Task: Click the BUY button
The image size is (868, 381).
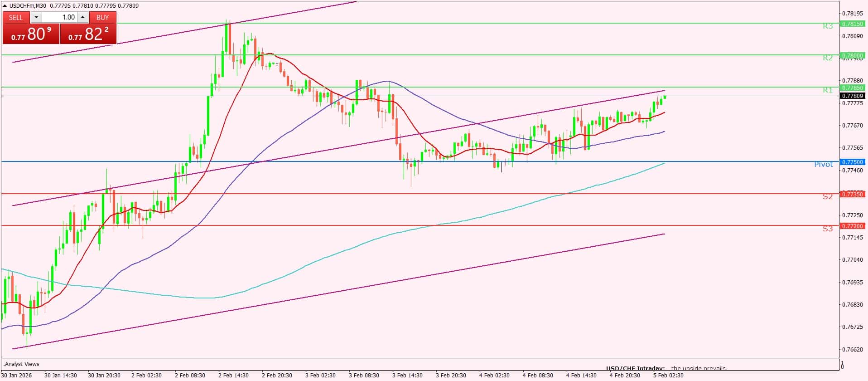Action: pyautogui.click(x=103, y=17)
